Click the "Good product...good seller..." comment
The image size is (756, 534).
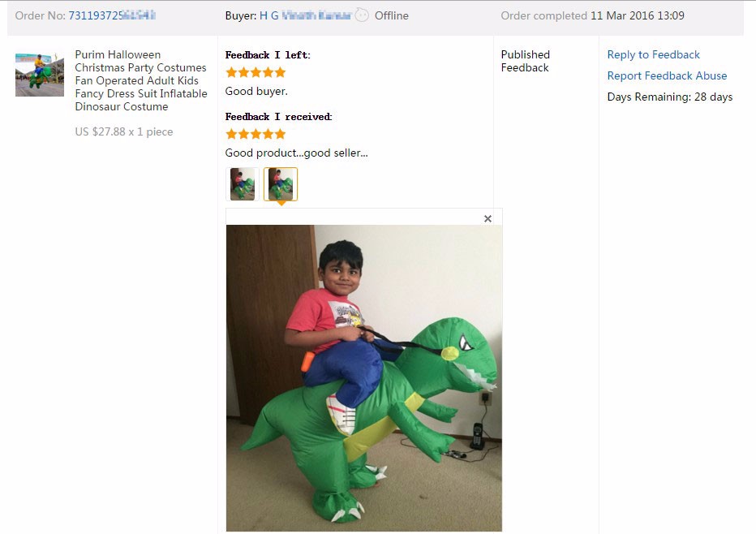point(296,153)
